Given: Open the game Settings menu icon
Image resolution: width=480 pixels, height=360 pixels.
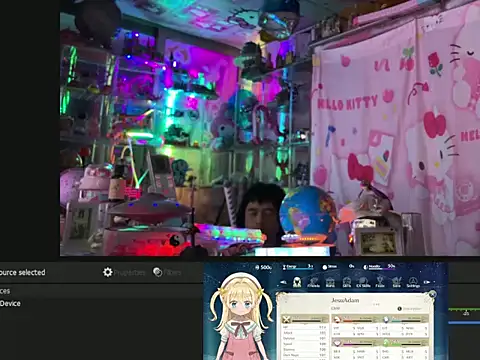Looking at the screenshot, I should 413,283.
